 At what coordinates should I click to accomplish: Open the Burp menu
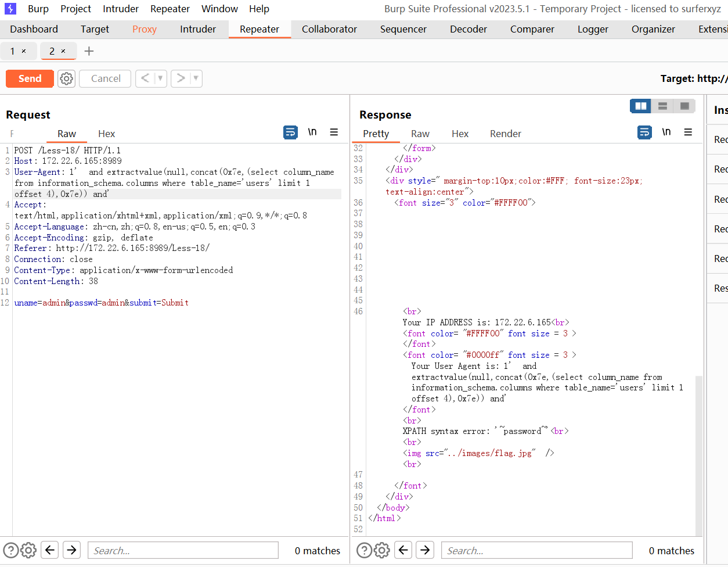click(x=38, y=9)
